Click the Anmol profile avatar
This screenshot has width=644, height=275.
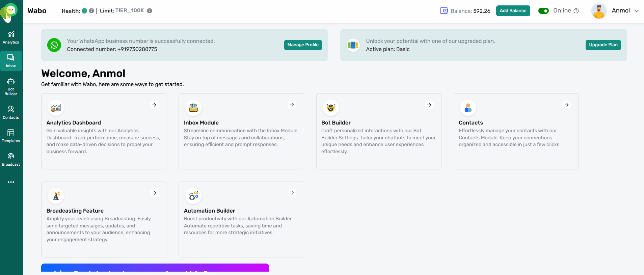(599, 11)
